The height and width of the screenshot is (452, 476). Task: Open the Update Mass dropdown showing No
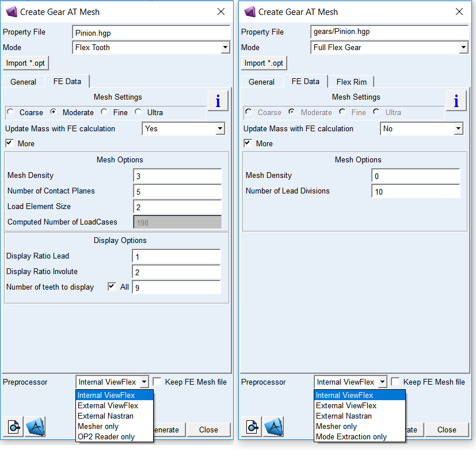tap(422, 128)
